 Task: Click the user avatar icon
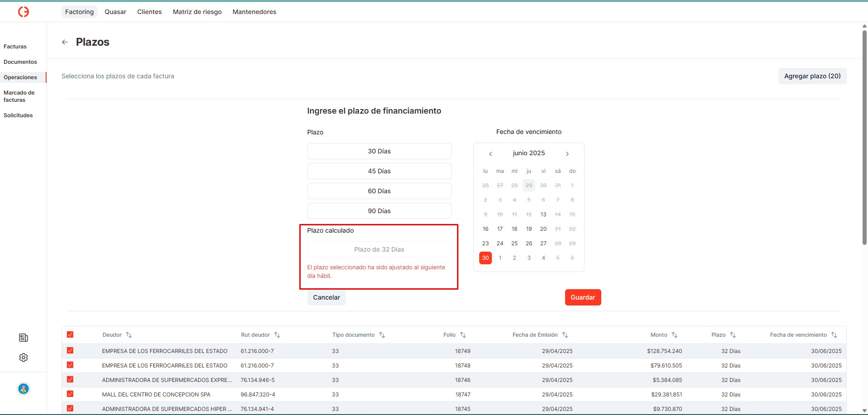click(x=24, y=389)
